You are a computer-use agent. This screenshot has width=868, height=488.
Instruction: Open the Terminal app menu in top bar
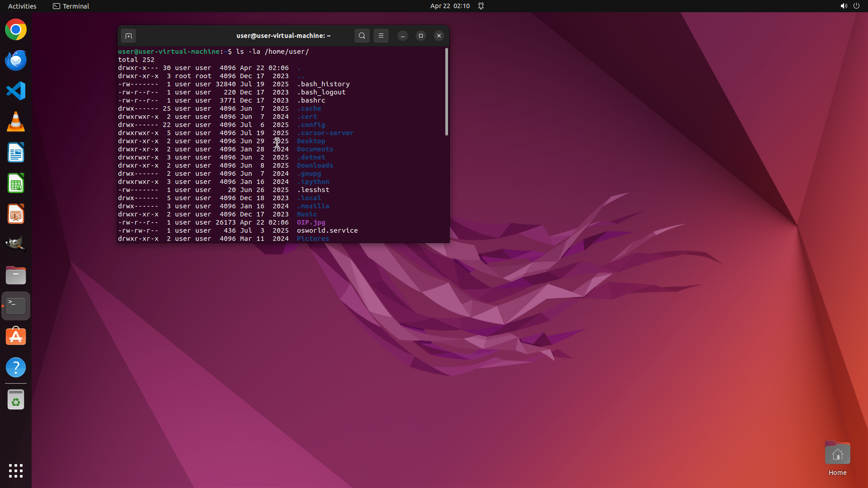(x=71, y=6)
